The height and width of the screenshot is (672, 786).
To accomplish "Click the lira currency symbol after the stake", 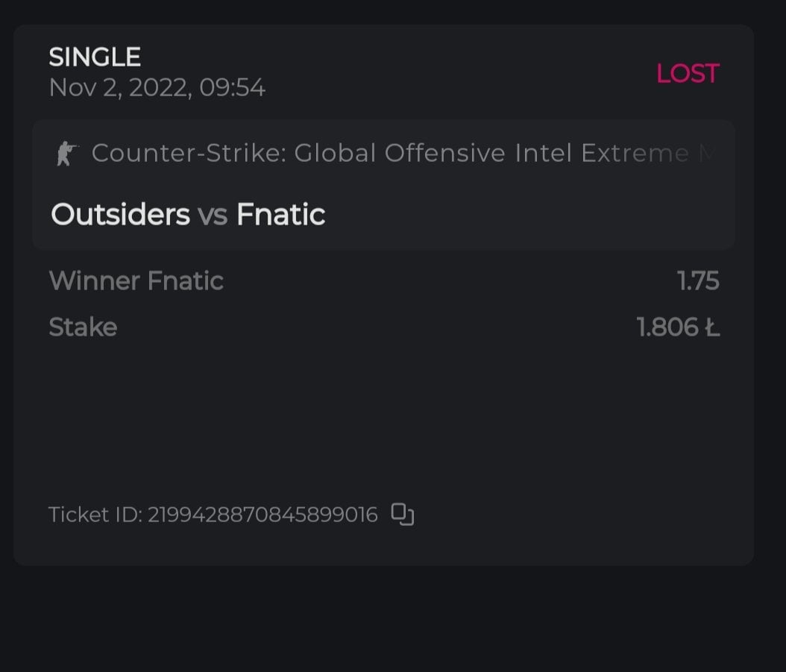I will [712, 327].
